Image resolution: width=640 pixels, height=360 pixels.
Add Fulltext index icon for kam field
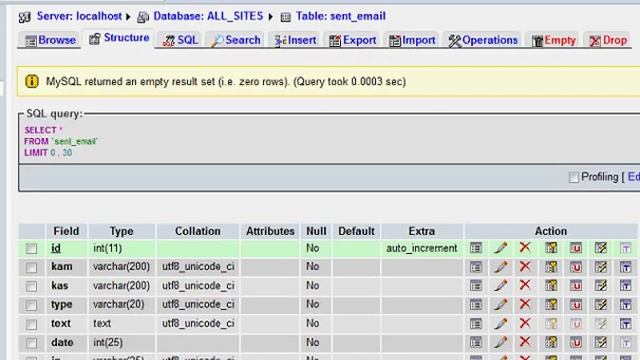[626, 267]
